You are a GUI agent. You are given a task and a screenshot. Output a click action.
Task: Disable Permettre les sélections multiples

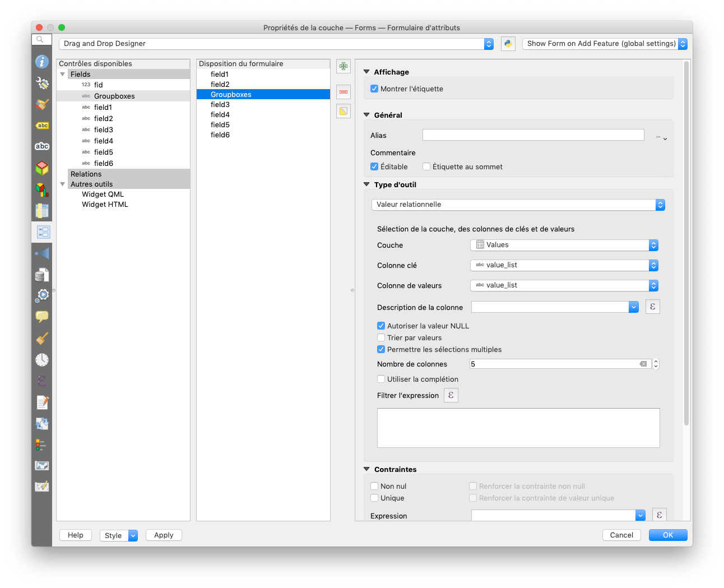[x=381, y=349]
